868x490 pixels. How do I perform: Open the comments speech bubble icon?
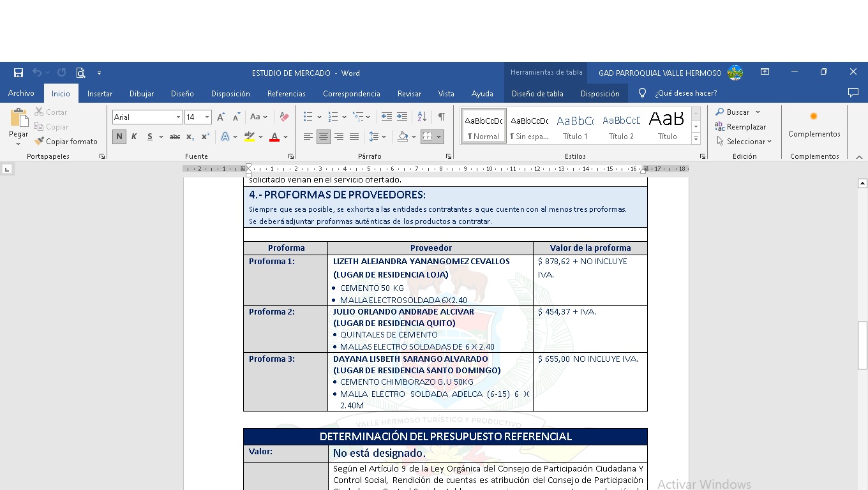[853, 93]
